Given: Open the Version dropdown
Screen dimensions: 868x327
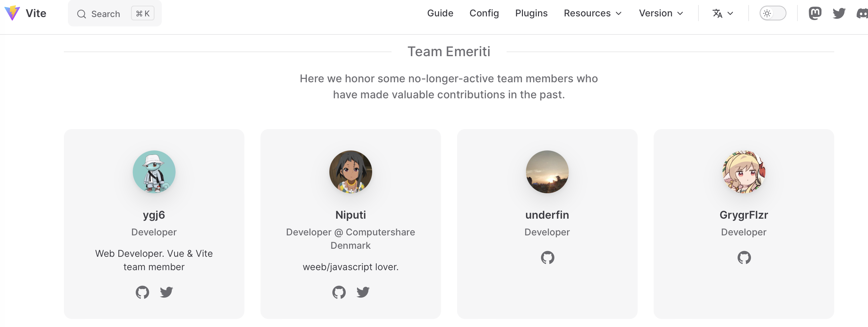Looking at the screenshot, I should tap(660, 13).
